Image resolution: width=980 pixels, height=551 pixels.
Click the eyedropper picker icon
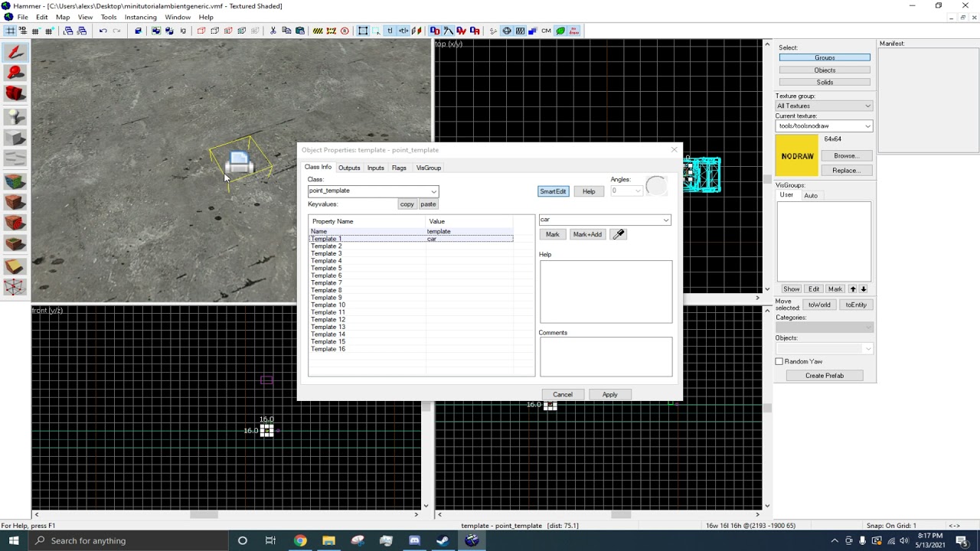click(x=619, y=234)
